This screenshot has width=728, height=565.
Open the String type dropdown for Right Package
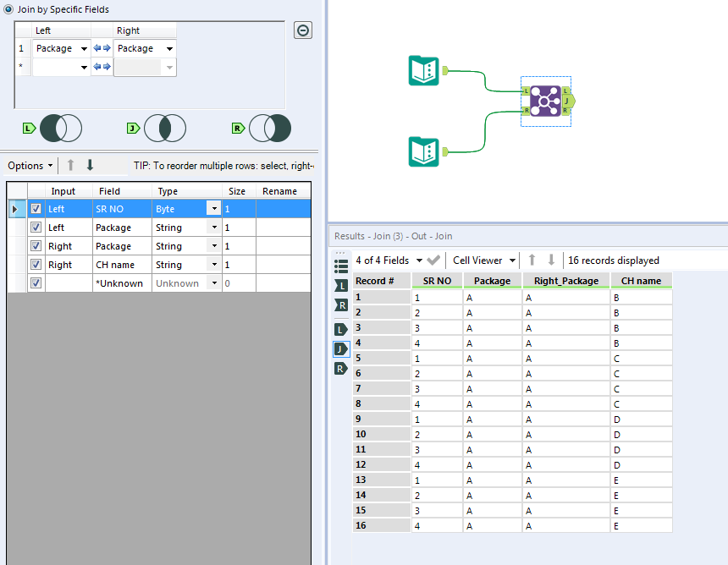click(214, 246)
